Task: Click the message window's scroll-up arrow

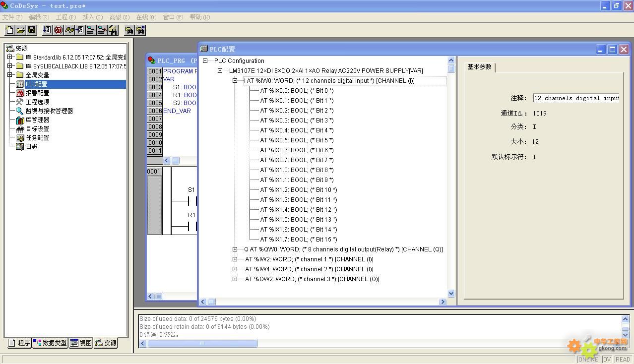Action: [625, 319]
